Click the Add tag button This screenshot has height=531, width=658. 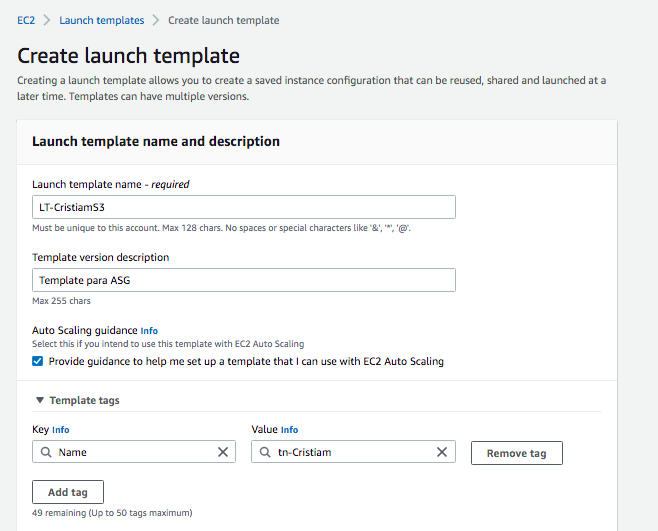68,492
